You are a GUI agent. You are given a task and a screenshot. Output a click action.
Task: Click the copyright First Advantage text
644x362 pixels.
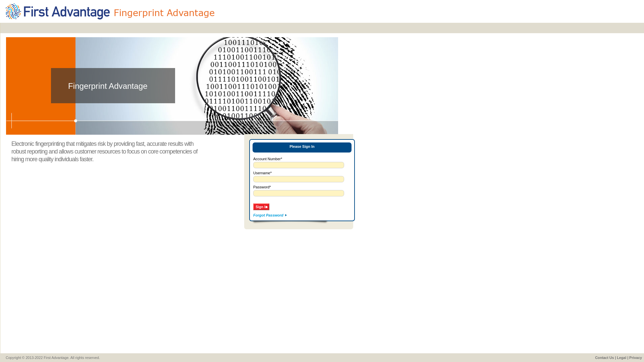coord(53,358)
